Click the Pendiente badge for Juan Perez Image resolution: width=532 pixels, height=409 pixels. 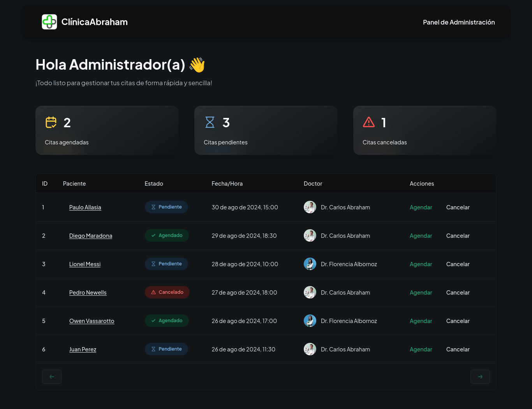click(x=166, y=349)
